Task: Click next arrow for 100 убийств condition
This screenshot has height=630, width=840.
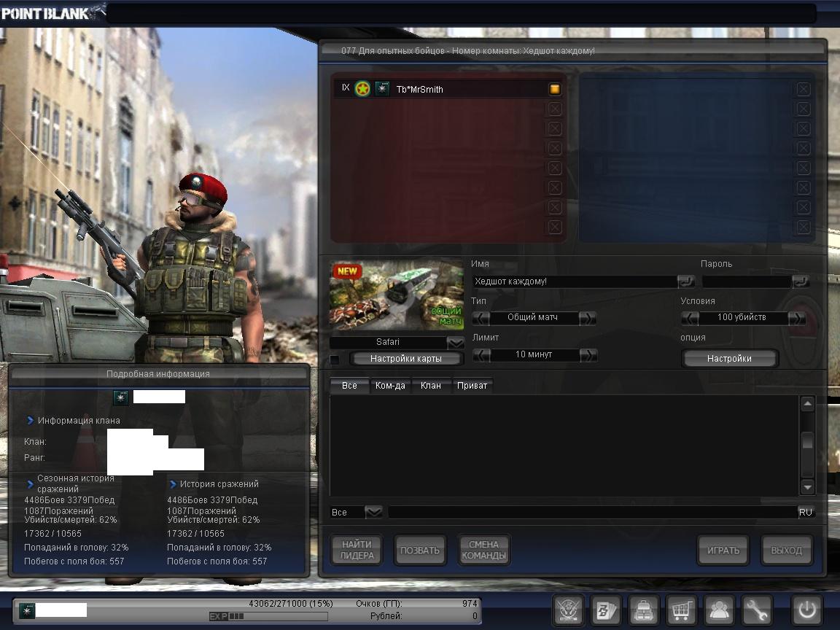Action: click(x=796, y=318)
